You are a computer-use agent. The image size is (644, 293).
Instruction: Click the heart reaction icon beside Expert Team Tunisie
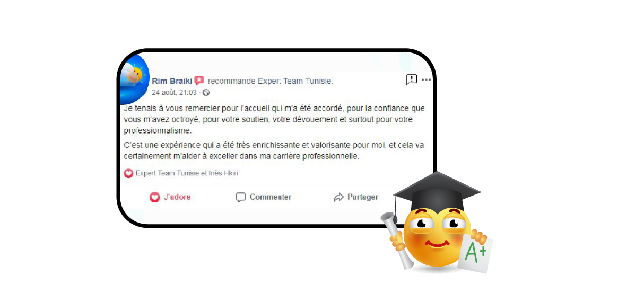coord(128,173)
